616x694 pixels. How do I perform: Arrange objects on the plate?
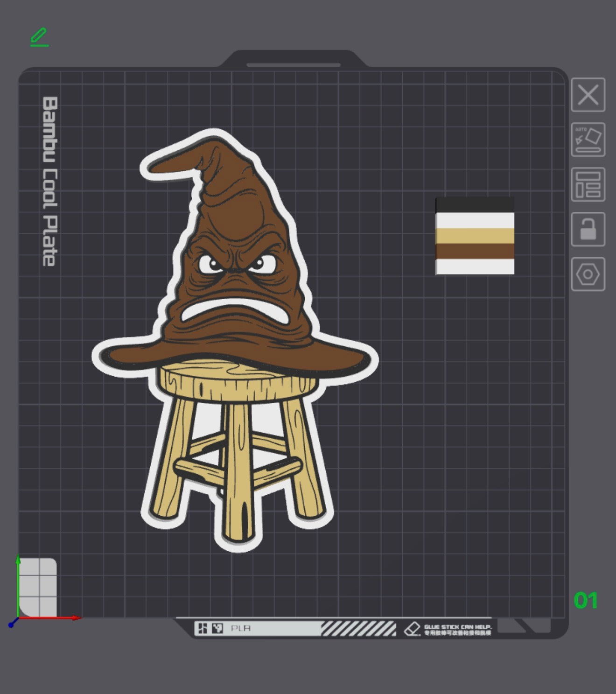588,185
